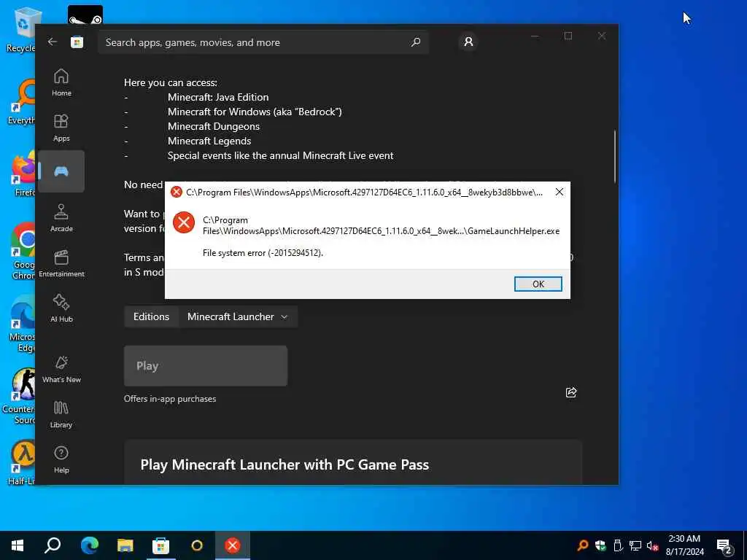Open the Windows Start menu
The width and height of the screenshot is (747, 560).
18,545
